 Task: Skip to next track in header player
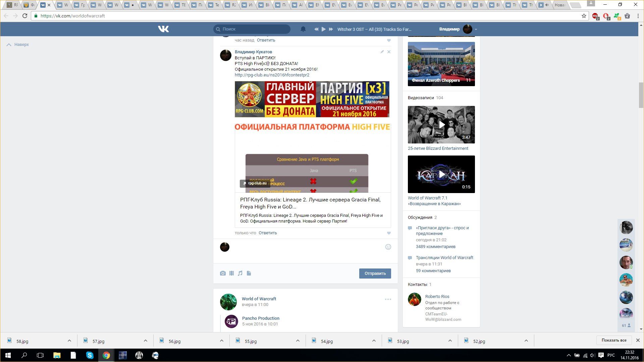(x=331, y=29)
